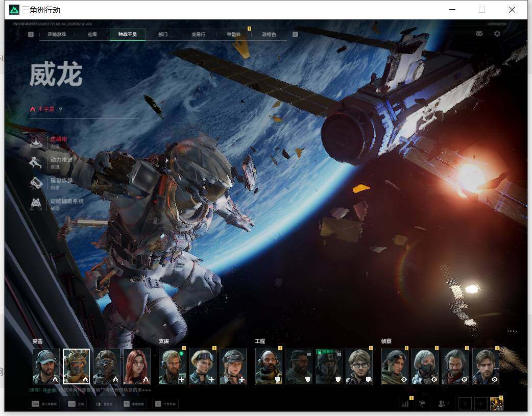Choose the capped bearded assault operator portrait
Viewport: 532px width, 416px height.
(x=46, y=366)
